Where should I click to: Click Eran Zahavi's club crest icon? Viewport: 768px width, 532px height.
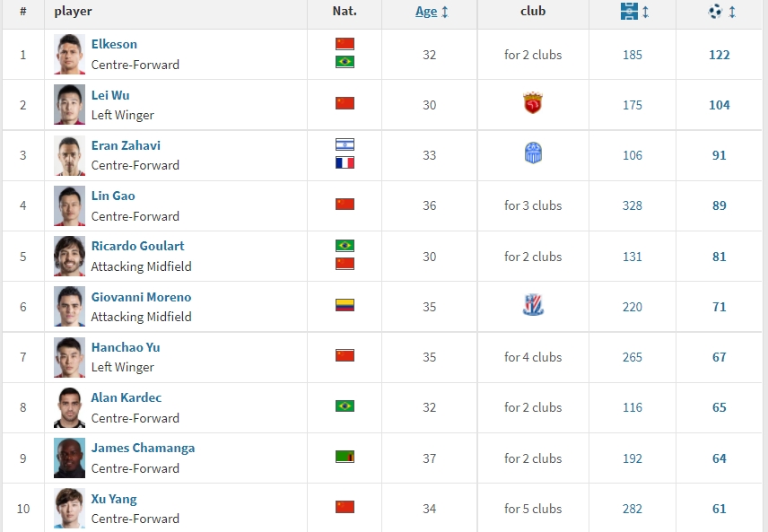tap(533, 153)
